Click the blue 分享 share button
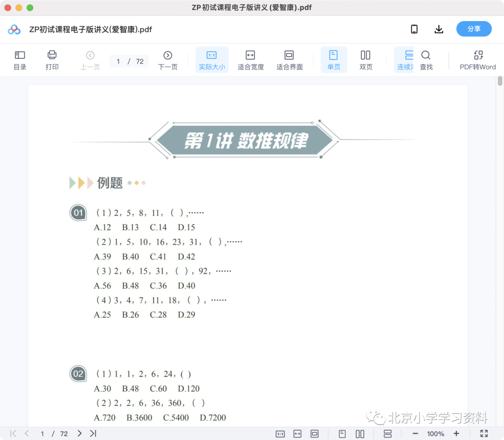 pos(474,29)
